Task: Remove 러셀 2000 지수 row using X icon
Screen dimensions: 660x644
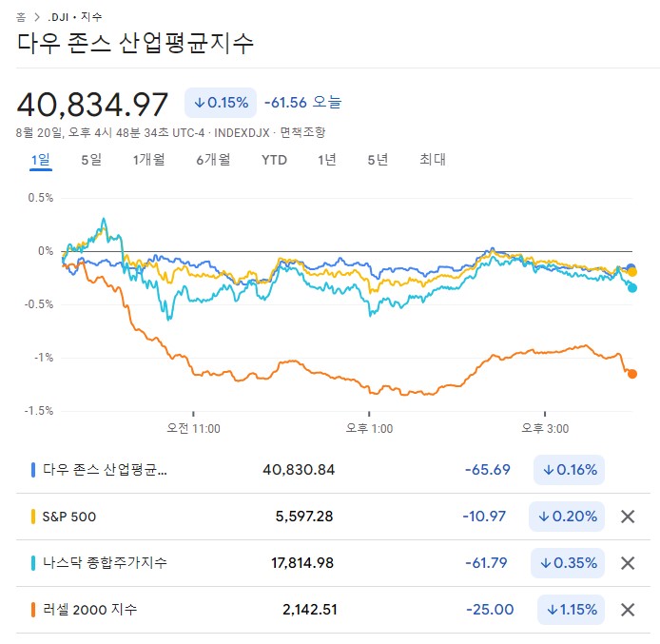Action: 628,609
